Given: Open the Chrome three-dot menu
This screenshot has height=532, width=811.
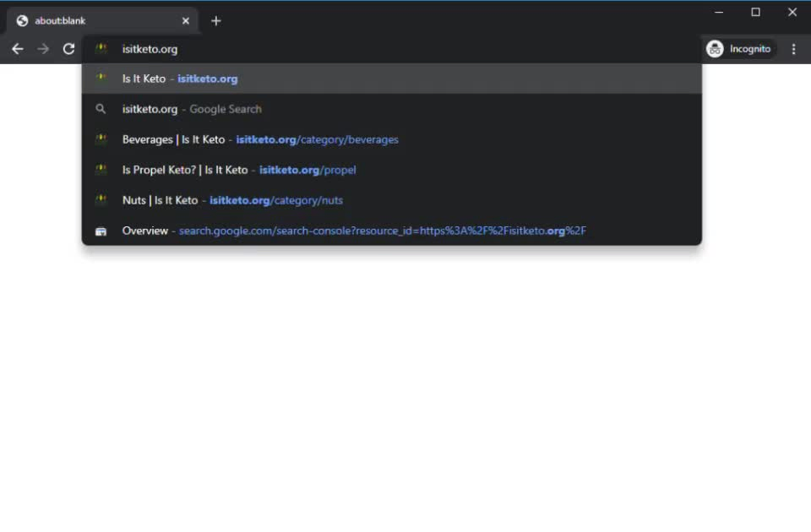Looking at the screenshot, I should [x=793, y=49].
